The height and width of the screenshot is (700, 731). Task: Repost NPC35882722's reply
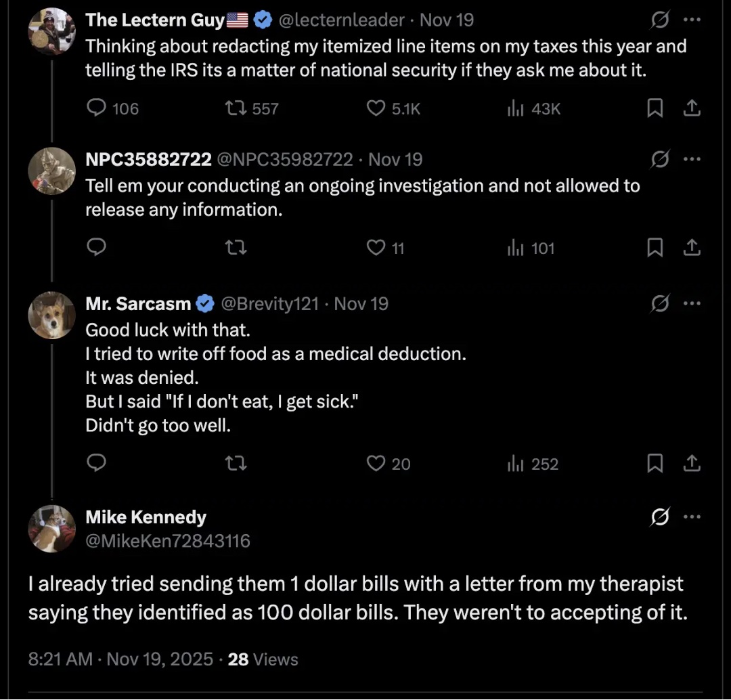tap(236, 248)
